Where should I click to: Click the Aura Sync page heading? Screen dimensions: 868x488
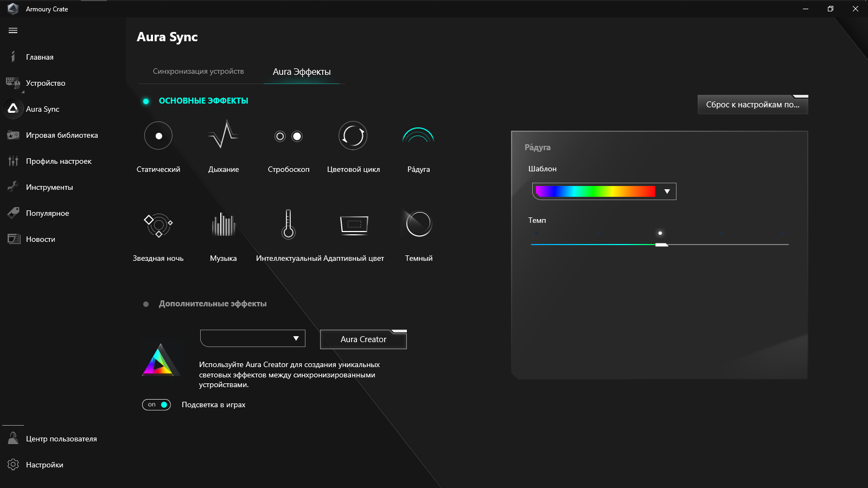pos(167,37)
